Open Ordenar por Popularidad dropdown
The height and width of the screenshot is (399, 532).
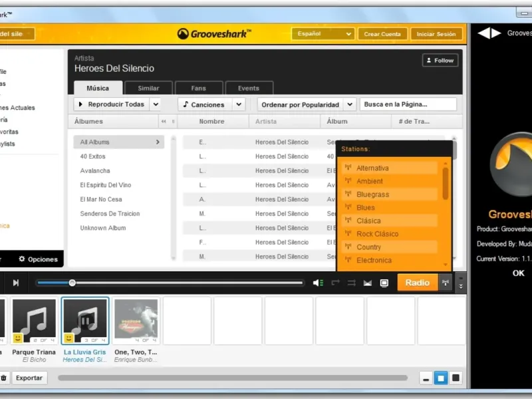tap(307, 104)
